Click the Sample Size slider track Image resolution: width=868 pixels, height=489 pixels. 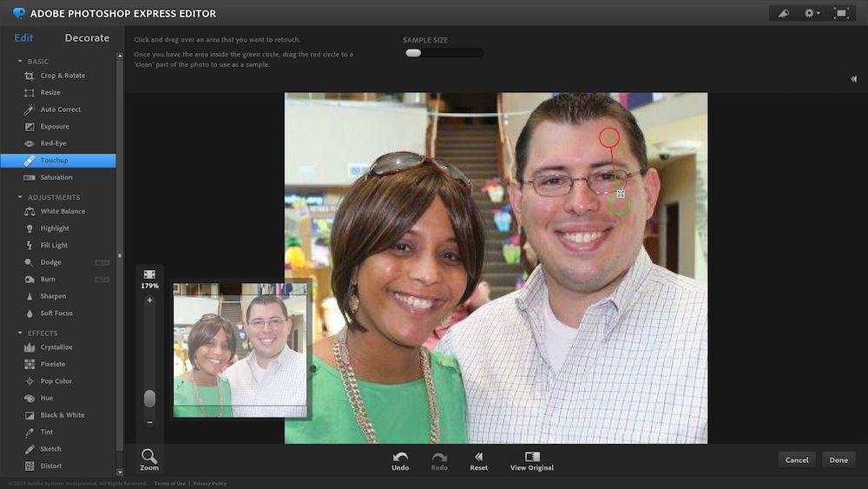point(443,53)
